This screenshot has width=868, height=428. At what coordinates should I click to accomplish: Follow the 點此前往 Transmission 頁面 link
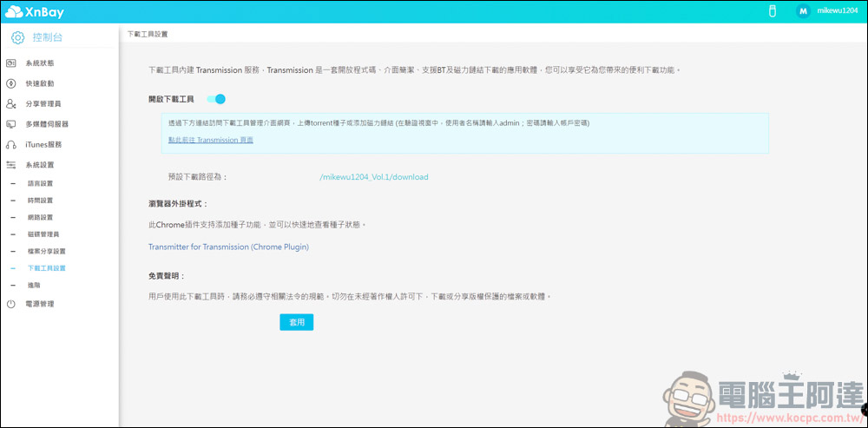pyautogui.click(x=211, y=140)
